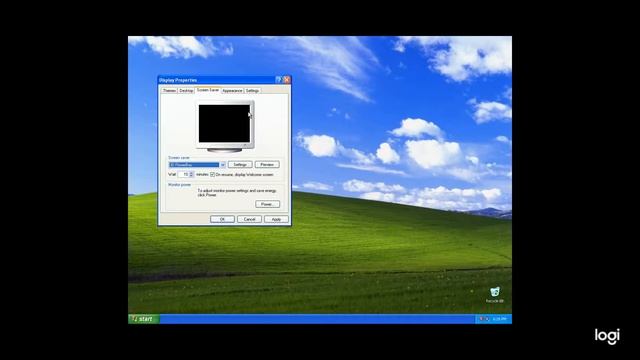The image size is (640, 360).
Task: Click the wait minutes number field
Action: point(184,174)
